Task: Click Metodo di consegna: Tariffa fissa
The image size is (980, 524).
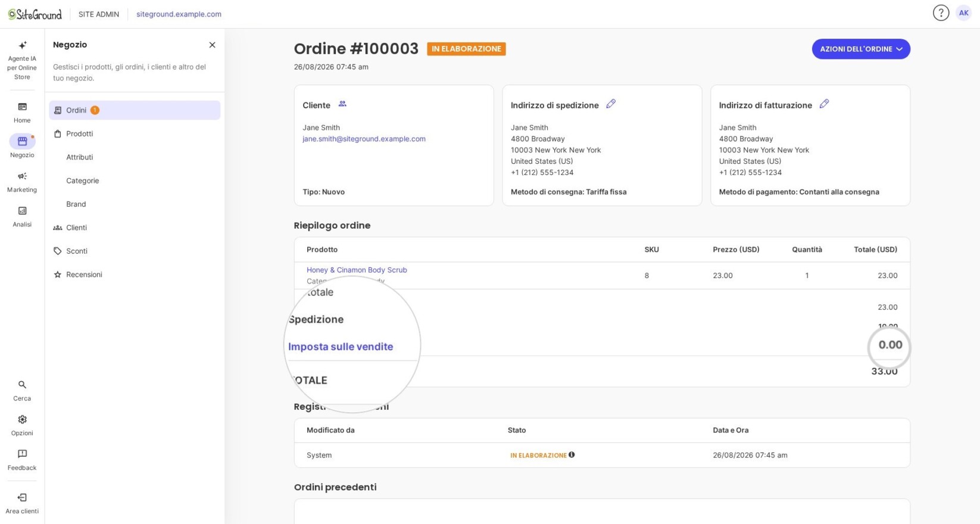Action: (x=569, y=192)
